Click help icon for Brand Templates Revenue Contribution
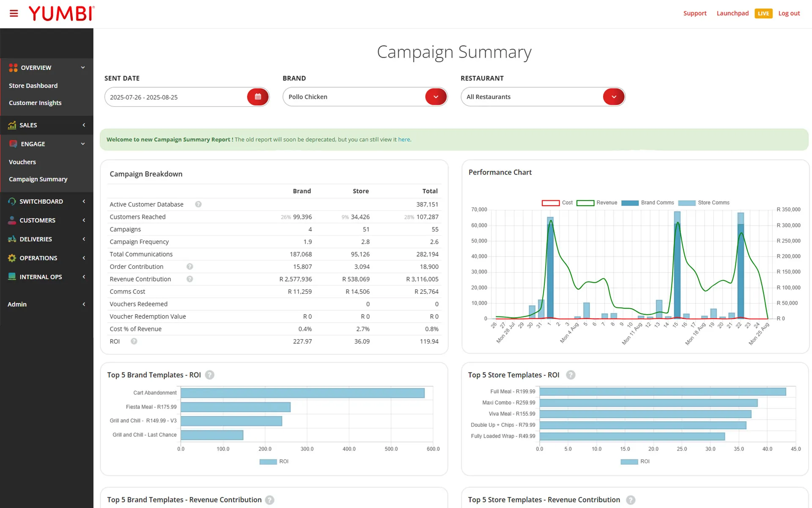 click(270, 500)
